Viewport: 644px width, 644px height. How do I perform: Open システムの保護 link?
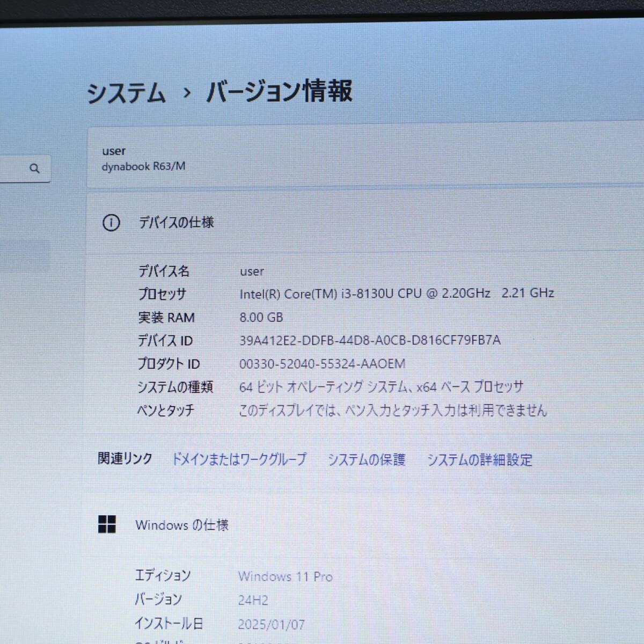click(x=367, y=459)
